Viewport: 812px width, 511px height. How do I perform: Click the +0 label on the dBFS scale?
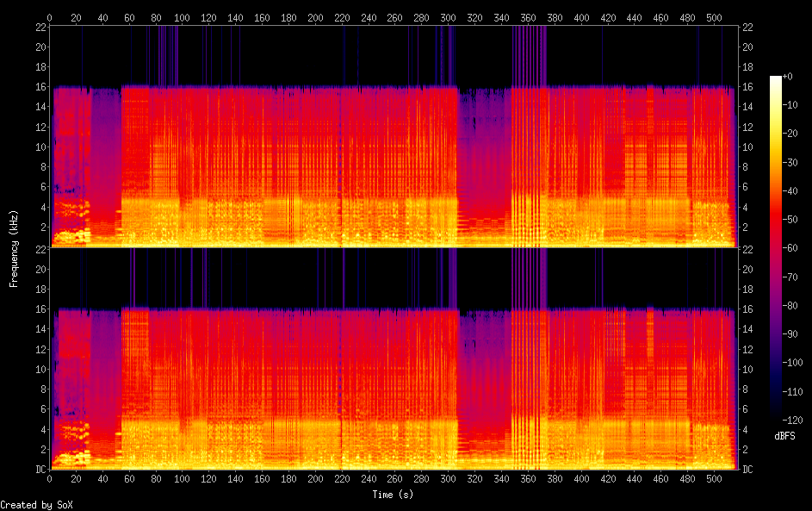tap(792, 79)
